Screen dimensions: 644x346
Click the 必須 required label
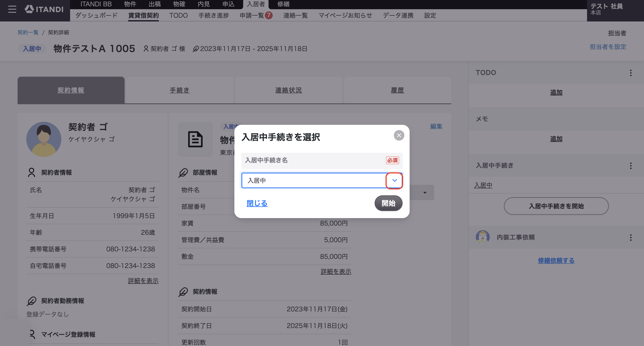pyautogui.click(x=392, y=160)
